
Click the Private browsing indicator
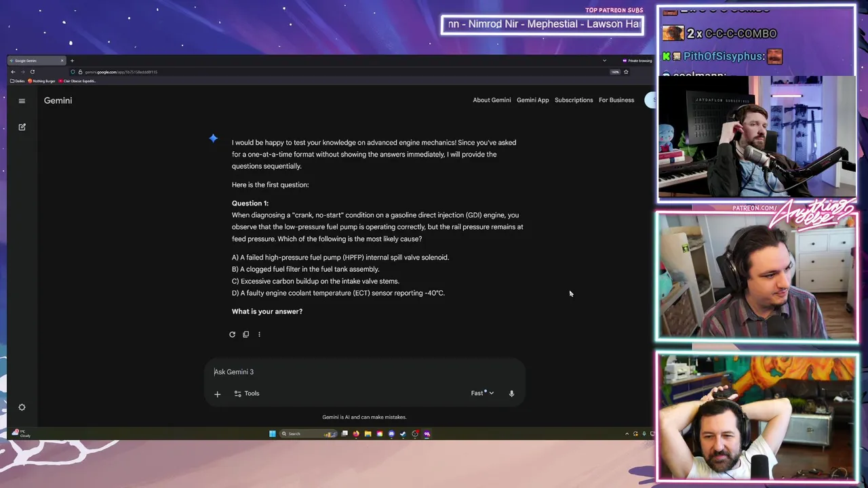click(637, 60)
